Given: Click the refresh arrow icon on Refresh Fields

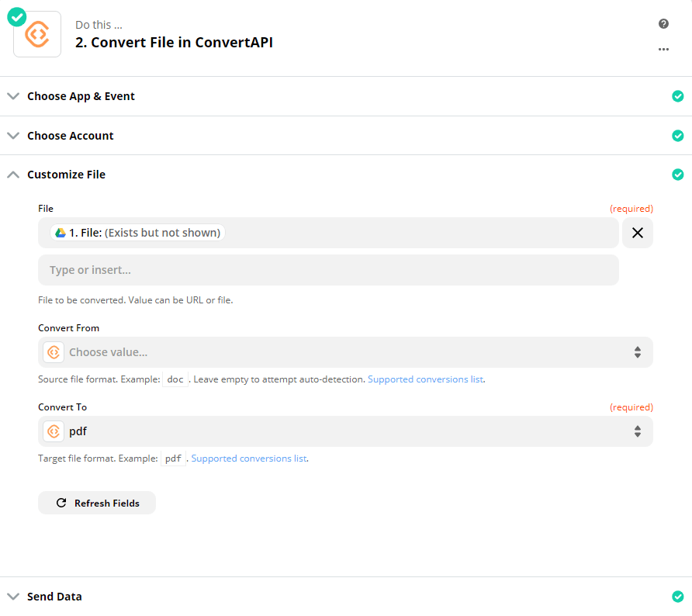Looking at the screenshot, I should pos(61,503).
